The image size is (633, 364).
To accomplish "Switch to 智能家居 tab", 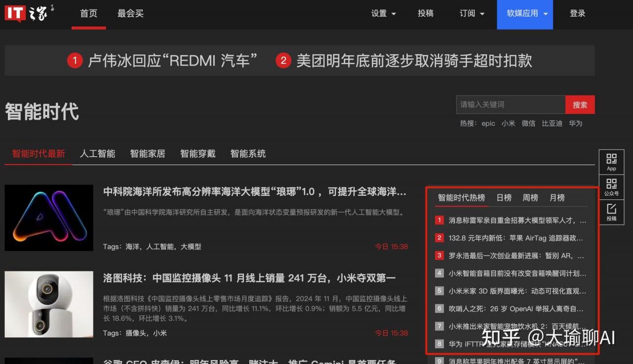I will pos(147,153).
